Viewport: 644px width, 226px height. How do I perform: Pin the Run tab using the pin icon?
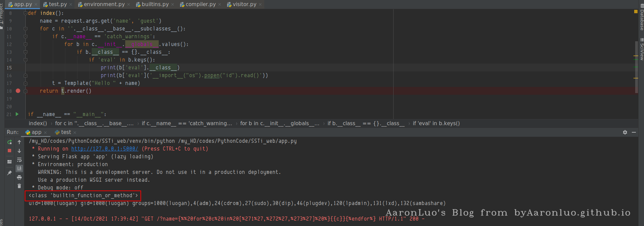pyautogui.click(x=9, y=173)
